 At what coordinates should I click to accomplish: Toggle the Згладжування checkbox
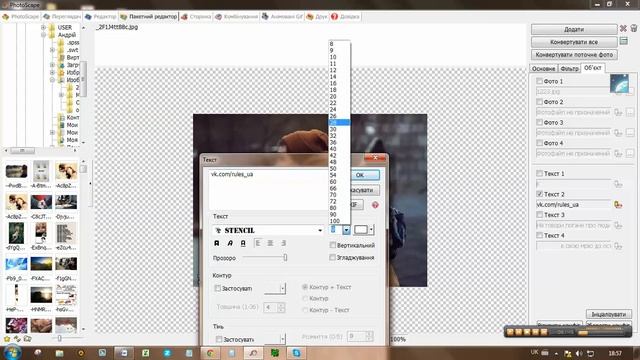pos(332,258)
